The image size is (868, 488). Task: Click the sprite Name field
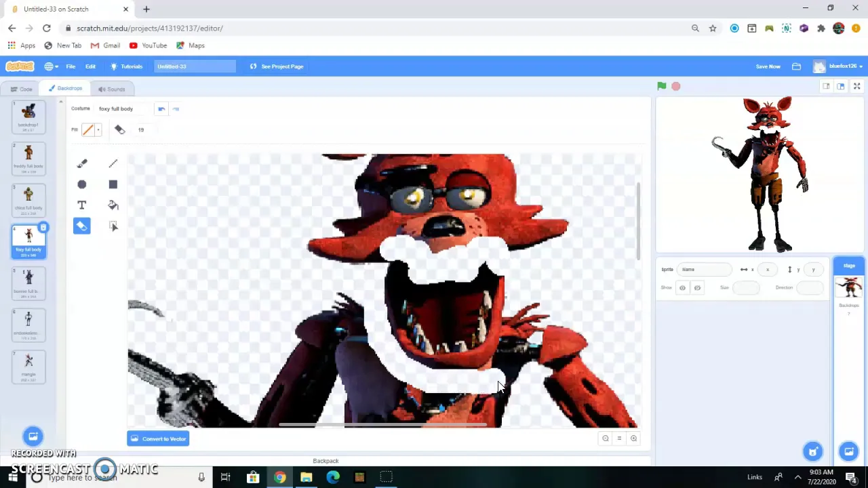coord(705,270)
